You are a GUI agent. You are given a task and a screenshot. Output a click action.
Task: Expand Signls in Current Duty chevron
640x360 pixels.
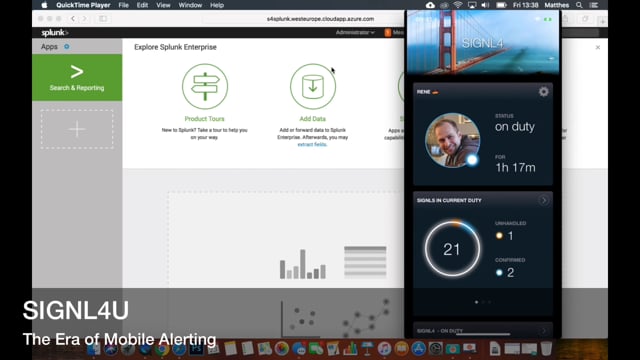tap(543, 200)
